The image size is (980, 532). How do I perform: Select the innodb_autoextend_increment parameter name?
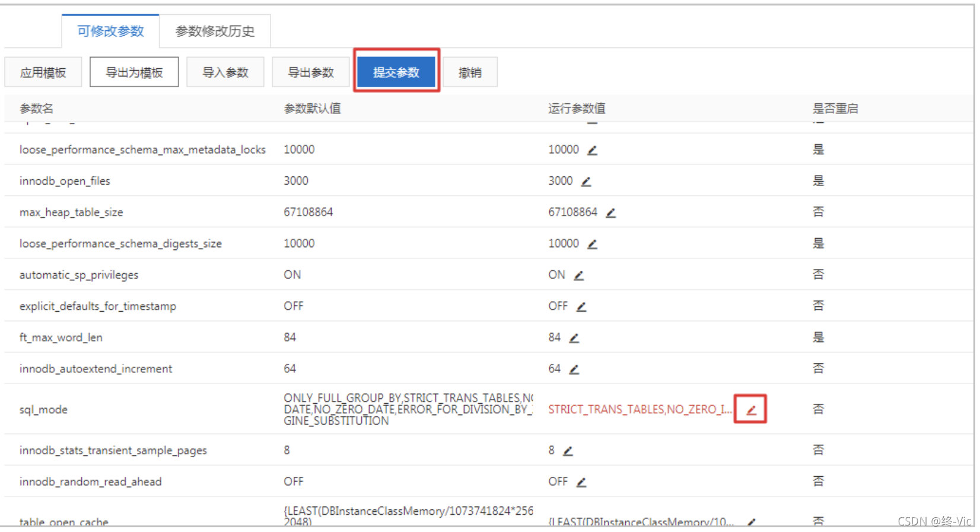[96, 369]
